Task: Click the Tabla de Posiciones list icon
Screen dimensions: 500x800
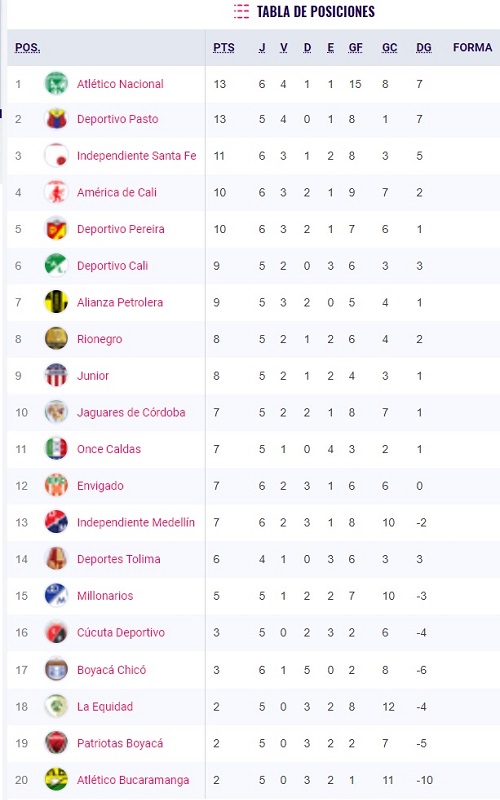Action: (x=241, y=11)
